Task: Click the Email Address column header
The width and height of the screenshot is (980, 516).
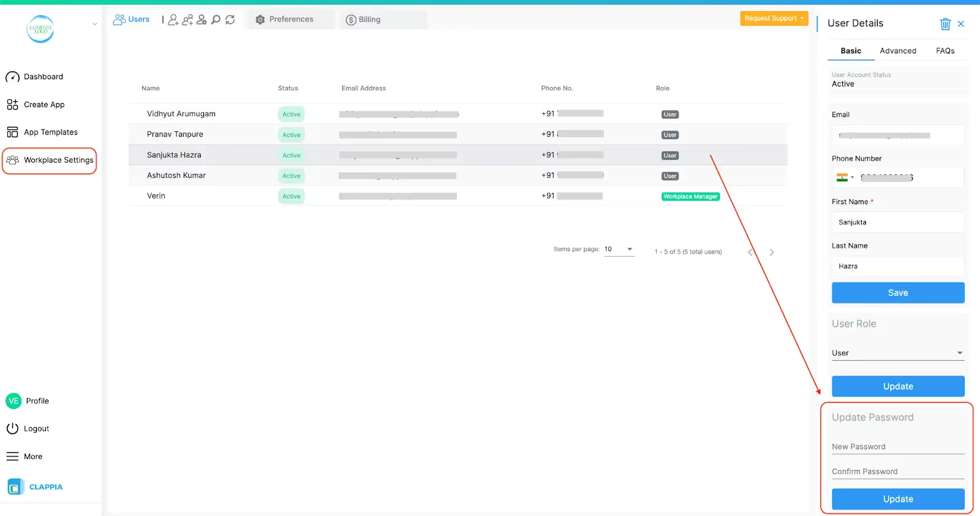Action: [364, 88]
